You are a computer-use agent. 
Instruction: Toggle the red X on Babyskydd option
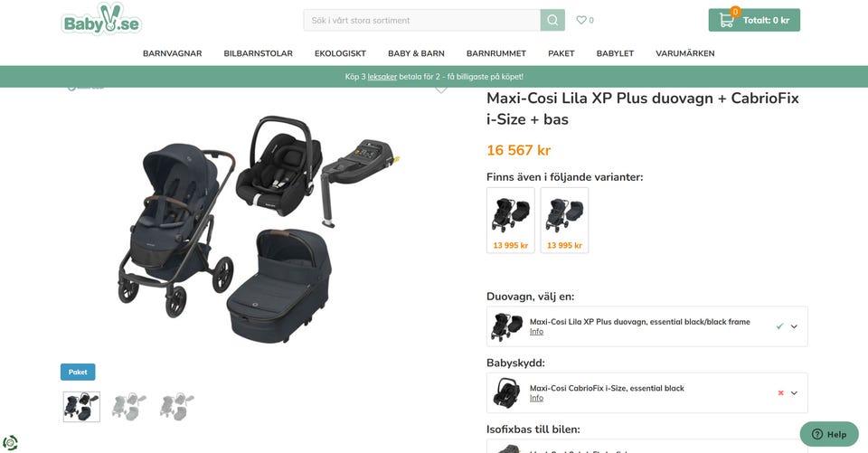[x=780, y=392]
